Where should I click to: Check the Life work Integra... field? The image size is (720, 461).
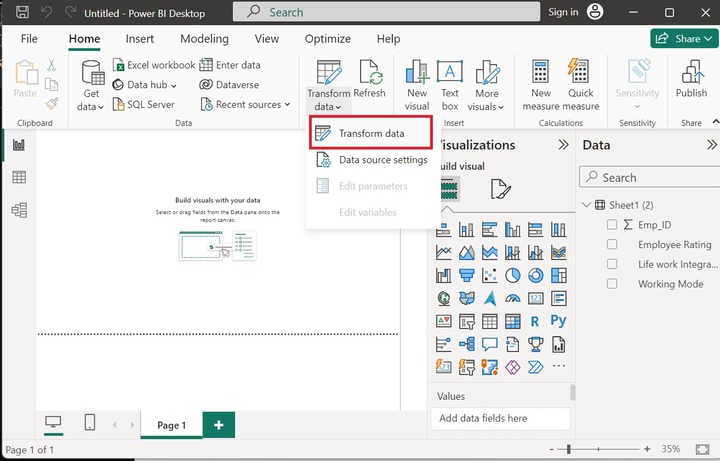pos(612,264)
